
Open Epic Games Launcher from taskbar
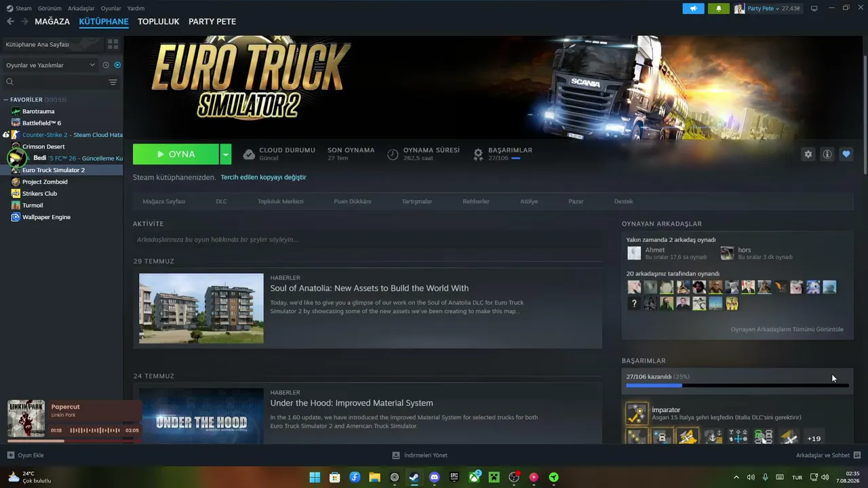(454, 477)
